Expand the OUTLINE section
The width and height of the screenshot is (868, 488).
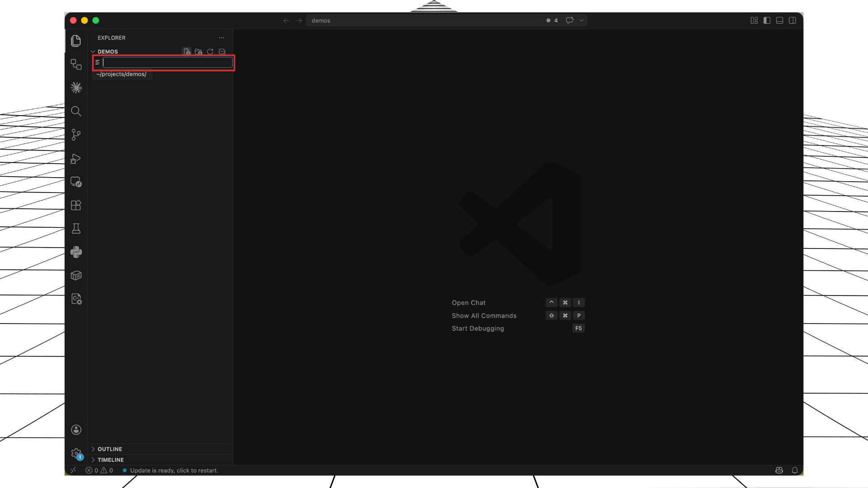[109, 449]
